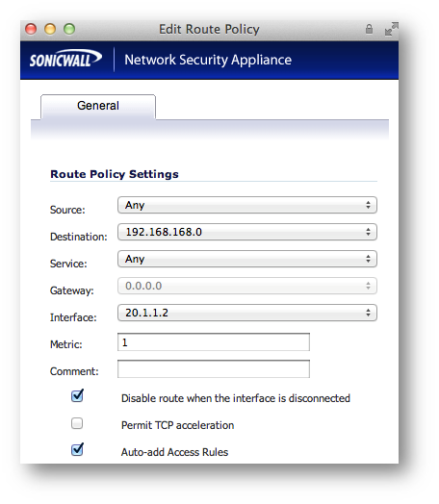Viewport: 439px width, 504px height.
Task: Click into the Metric input field
Action: point(214,342)
